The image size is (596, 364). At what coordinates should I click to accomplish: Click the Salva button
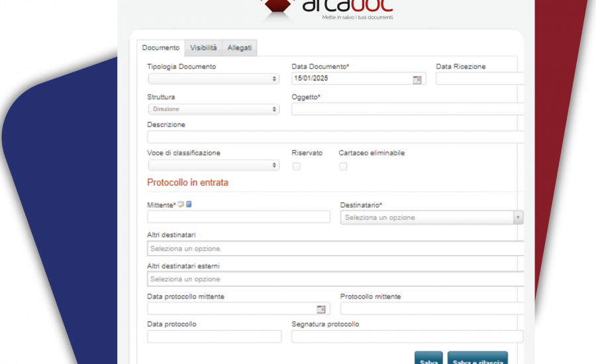[428, 358]
